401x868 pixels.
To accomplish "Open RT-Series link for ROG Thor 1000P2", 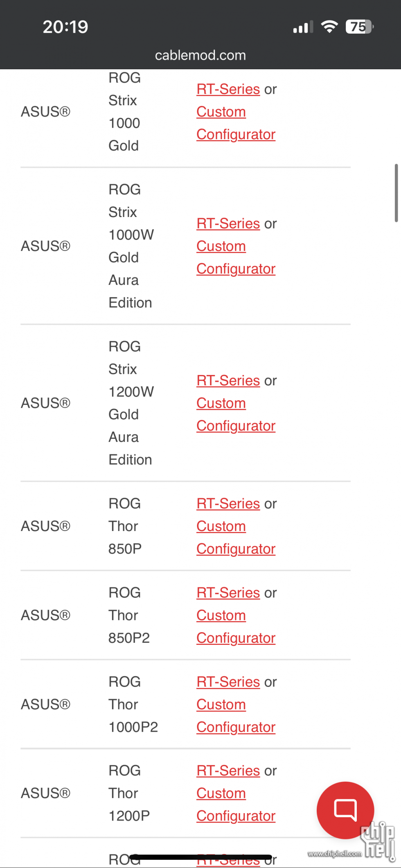I will coord(228,682).
